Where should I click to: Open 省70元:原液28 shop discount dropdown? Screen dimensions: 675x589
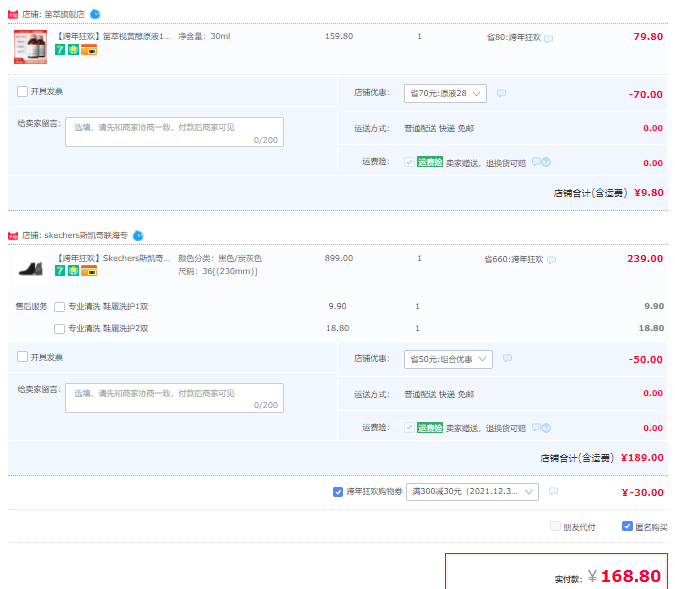445,93
